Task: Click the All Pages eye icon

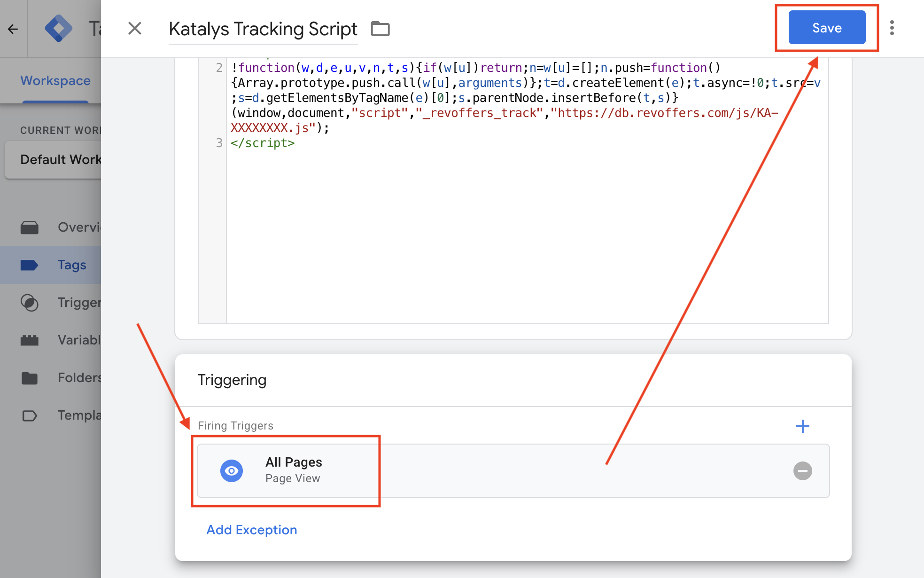Action: click(232, 470)
